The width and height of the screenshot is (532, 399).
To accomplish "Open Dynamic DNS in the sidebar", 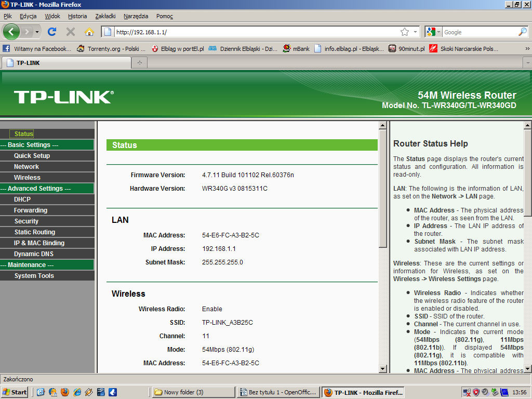I will tap(34, 254).
